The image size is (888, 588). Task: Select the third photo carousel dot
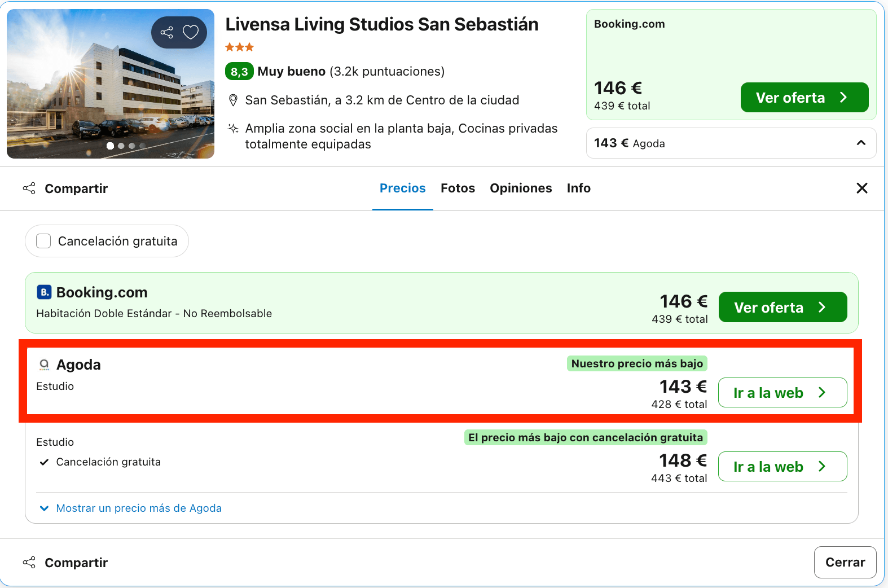coord(132,146)
